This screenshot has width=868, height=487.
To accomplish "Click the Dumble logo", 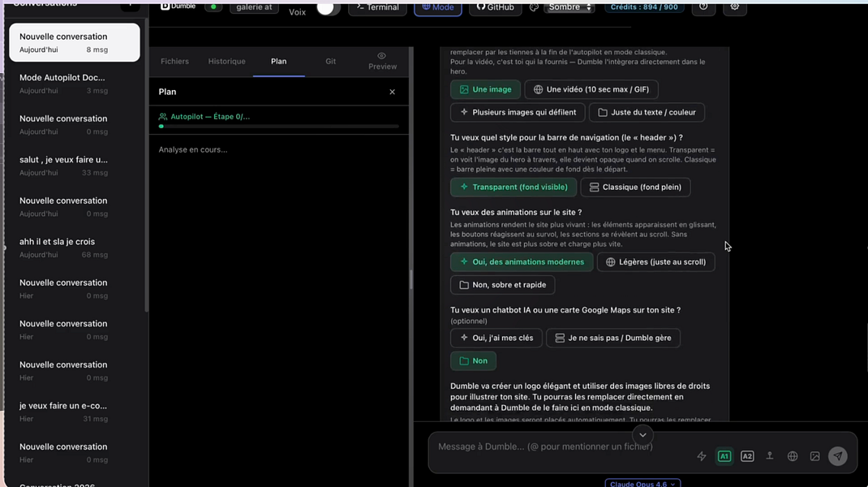I will tap(178, 6).
